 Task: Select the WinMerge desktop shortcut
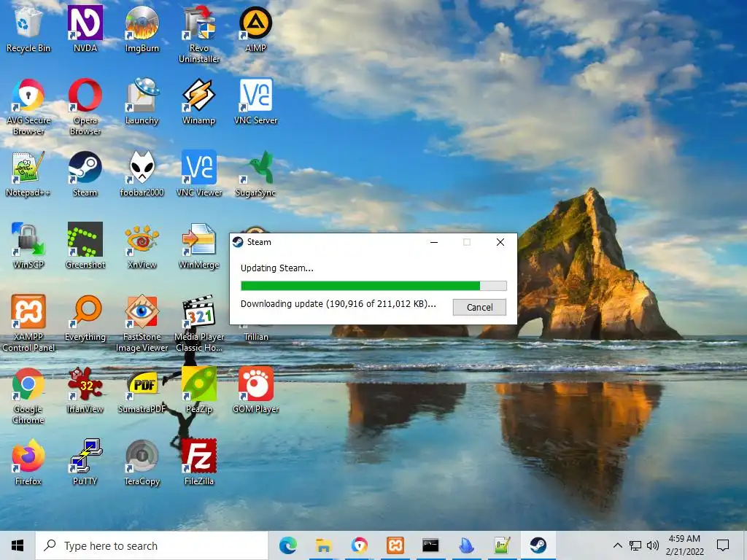point(199,246)
